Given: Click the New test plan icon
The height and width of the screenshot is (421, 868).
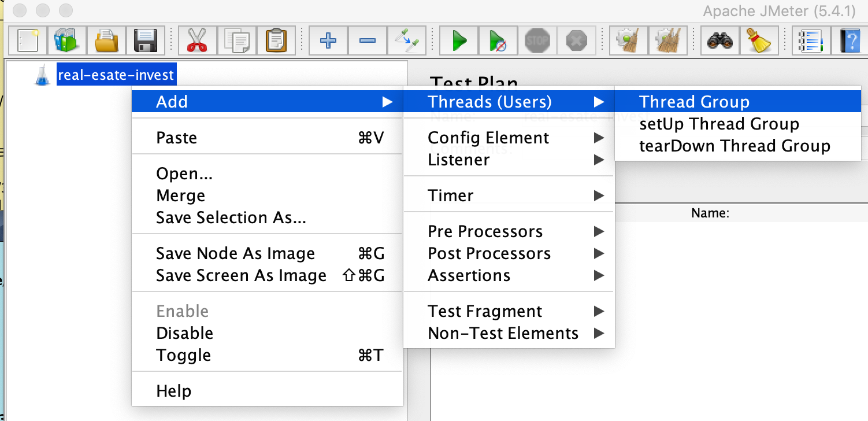Looking at the screenshot, I should (x=28, y=41).
